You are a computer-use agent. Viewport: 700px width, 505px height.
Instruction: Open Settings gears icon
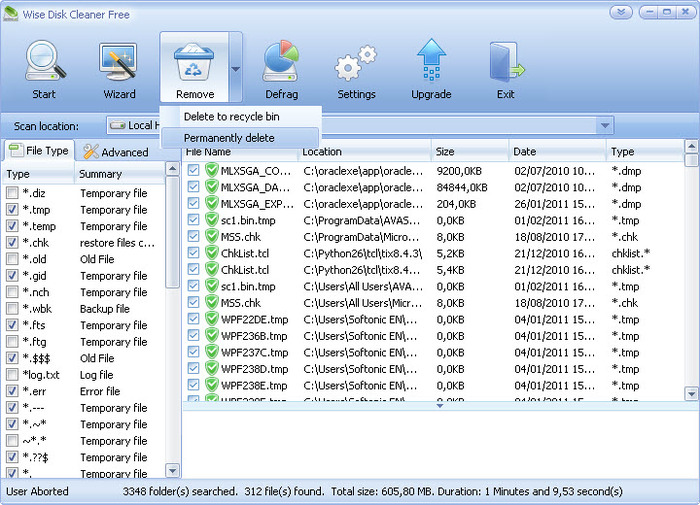coord(355,63)
